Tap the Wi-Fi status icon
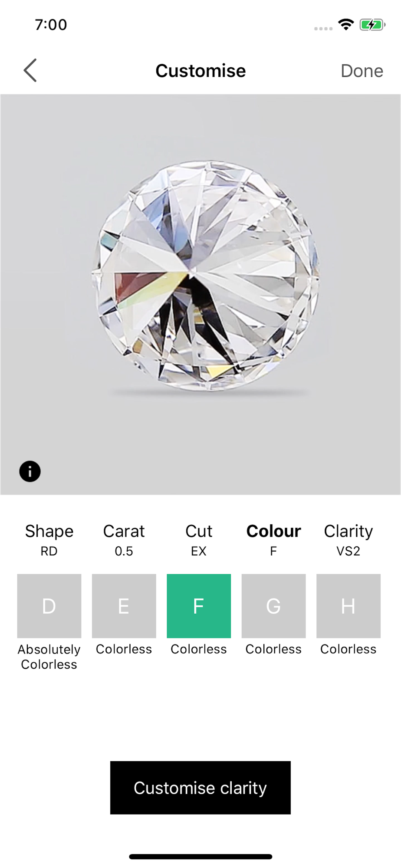Image resolution: width=401 pixels, height=868 pixels. [346, 25]
